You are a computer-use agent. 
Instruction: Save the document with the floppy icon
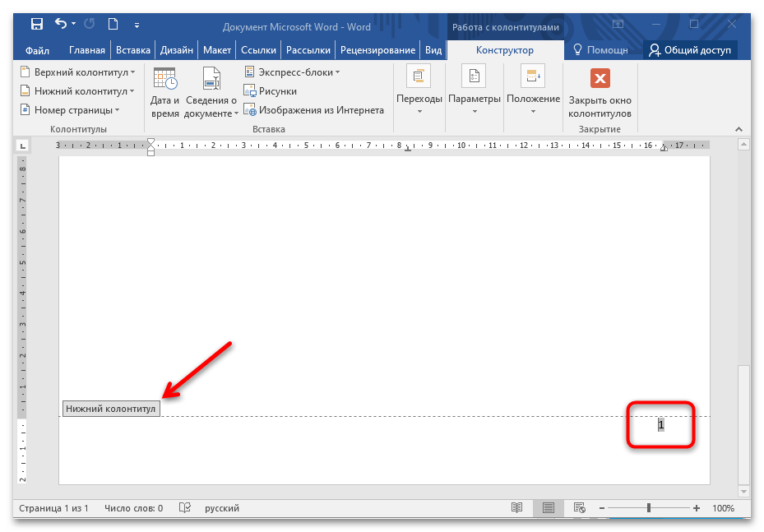click(x=36, y=23)
